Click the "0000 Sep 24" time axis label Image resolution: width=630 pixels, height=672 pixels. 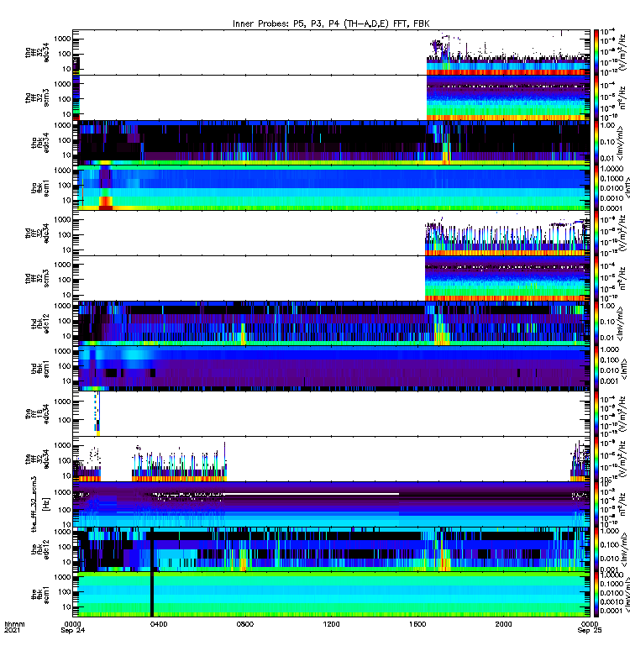point(73,627)
